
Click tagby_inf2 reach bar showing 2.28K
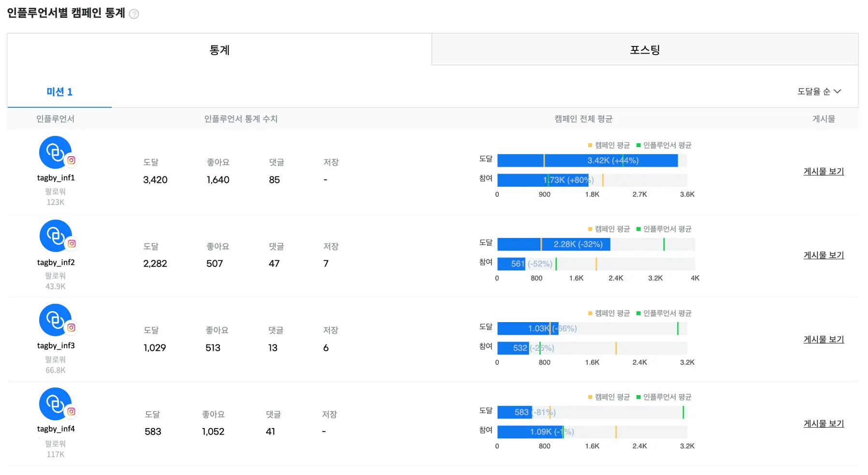[553, 244]
